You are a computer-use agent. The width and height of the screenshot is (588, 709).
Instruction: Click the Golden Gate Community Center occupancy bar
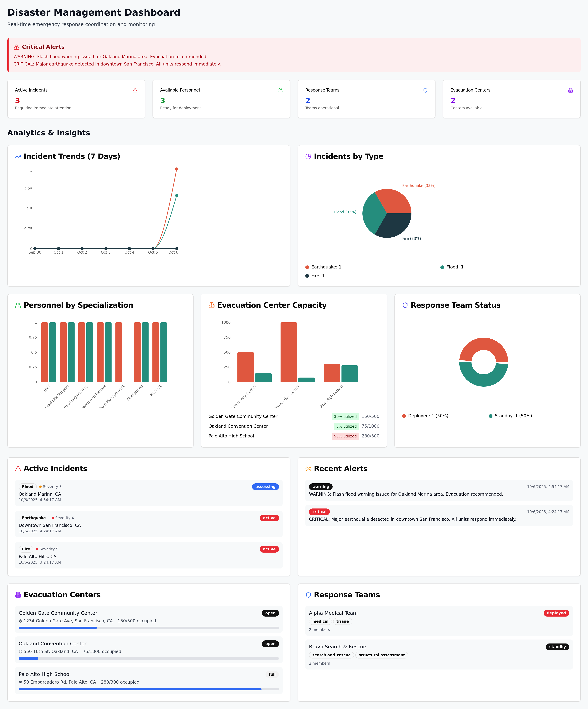pos(149,628)
